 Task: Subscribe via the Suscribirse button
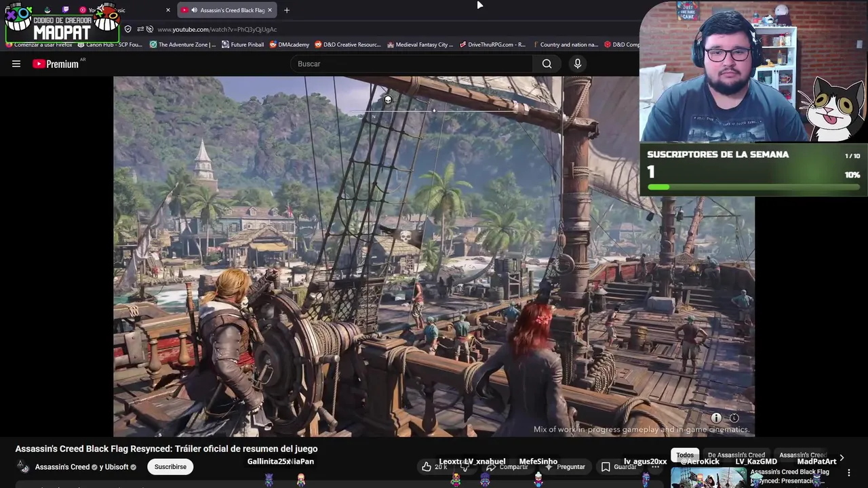170,466
